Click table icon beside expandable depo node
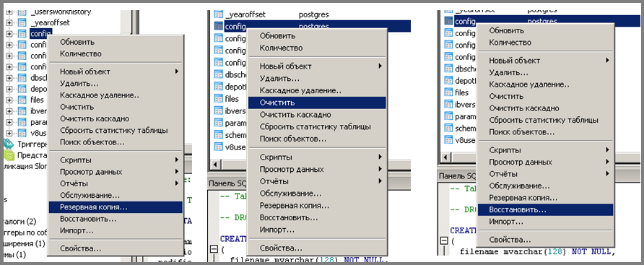 tap(22, 89)
